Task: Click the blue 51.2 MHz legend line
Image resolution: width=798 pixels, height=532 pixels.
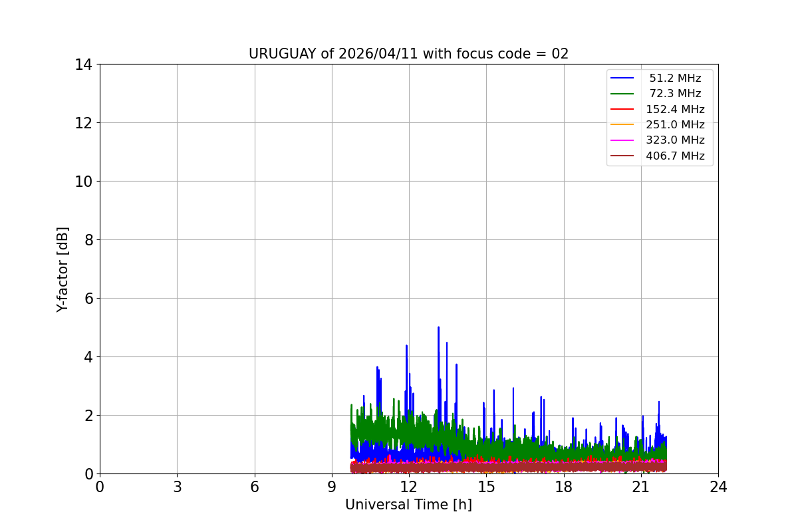Action: coord(622,78)
